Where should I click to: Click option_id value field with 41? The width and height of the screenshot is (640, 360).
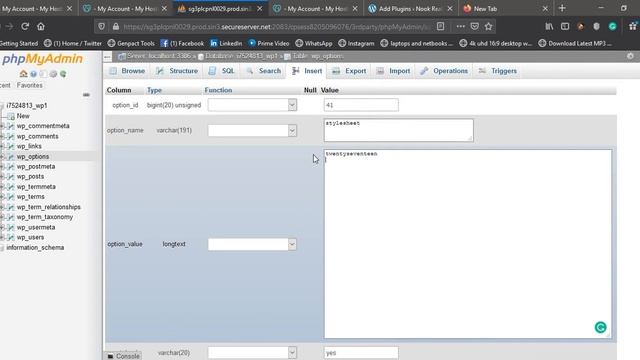(361, 105)
